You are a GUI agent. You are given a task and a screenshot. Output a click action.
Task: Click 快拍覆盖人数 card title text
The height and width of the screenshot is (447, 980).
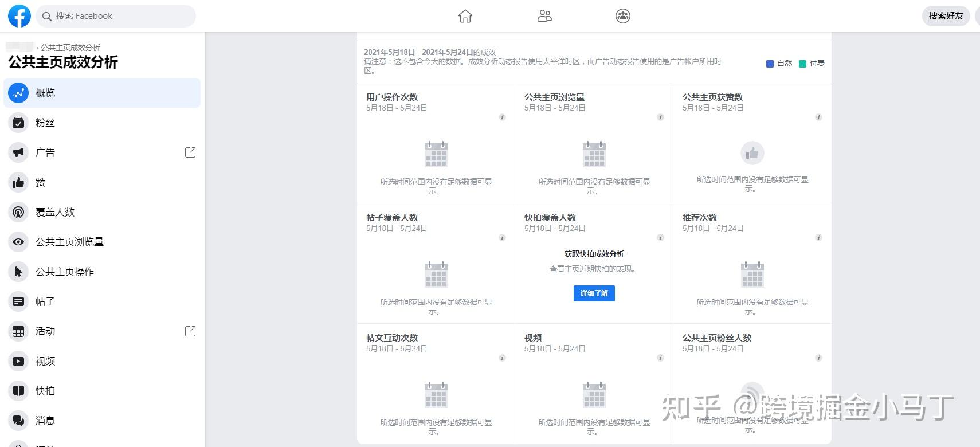550,218
